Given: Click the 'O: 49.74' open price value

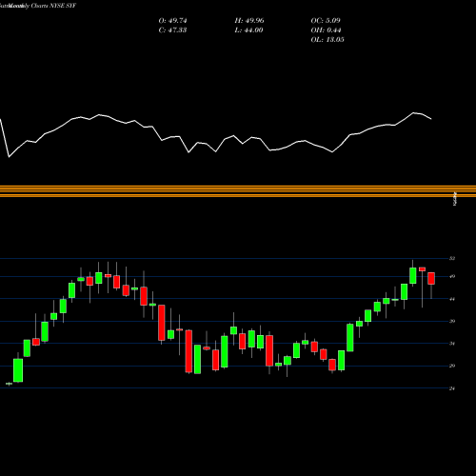Looking at the screenshot, I should pos(172,21).
